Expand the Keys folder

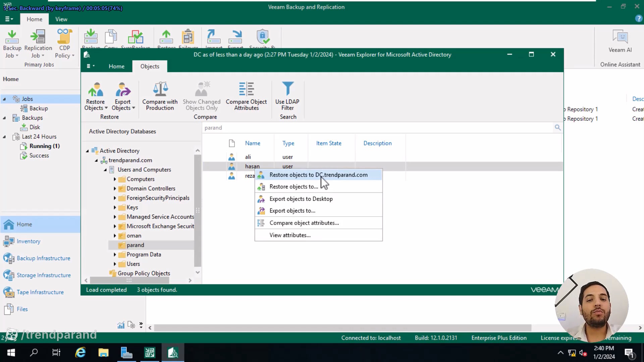[x=115, y=207]
